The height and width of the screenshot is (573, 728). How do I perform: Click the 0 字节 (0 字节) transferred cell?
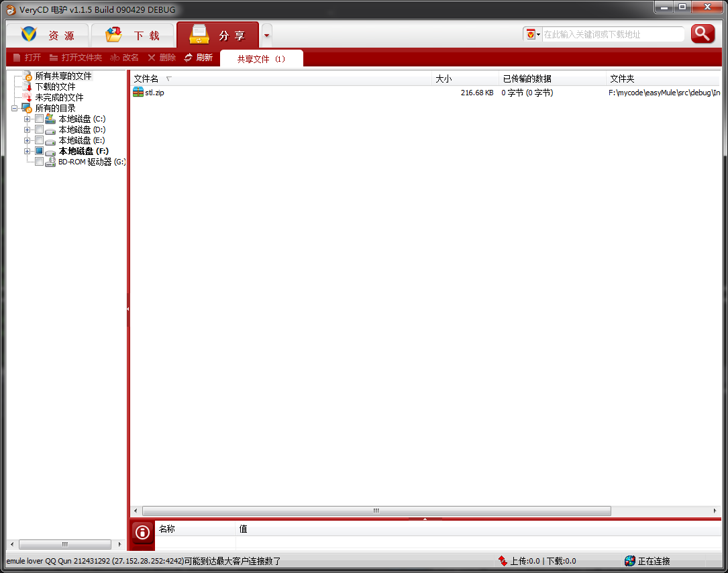pos(527,93)
